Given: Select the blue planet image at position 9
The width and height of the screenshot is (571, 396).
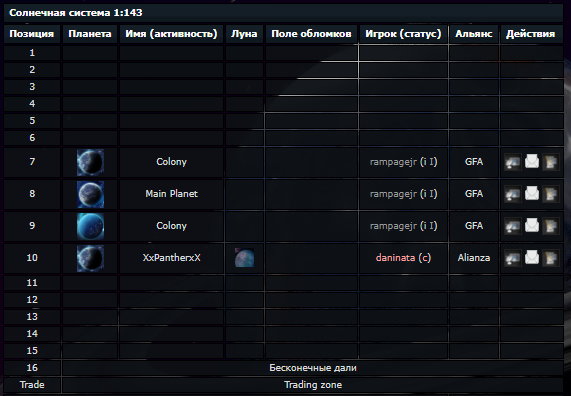Looking at the screenshot, I should coord(90,226).
